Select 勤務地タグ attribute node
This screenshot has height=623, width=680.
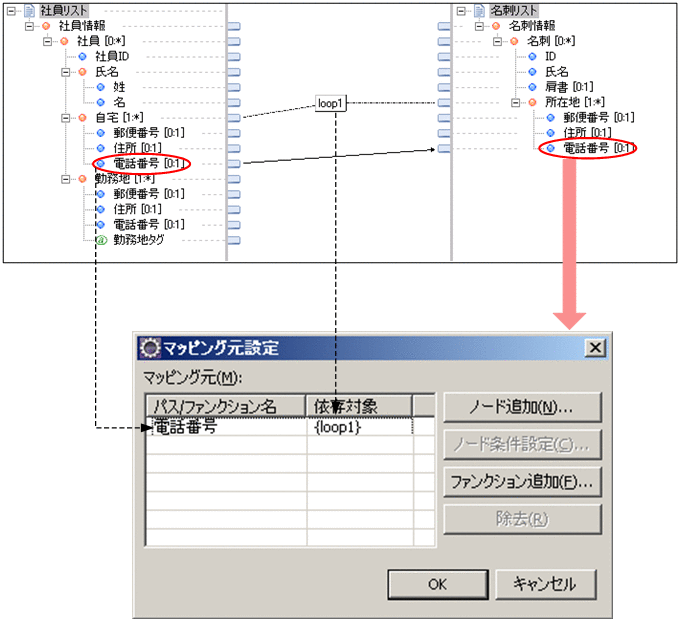[139, 240]
